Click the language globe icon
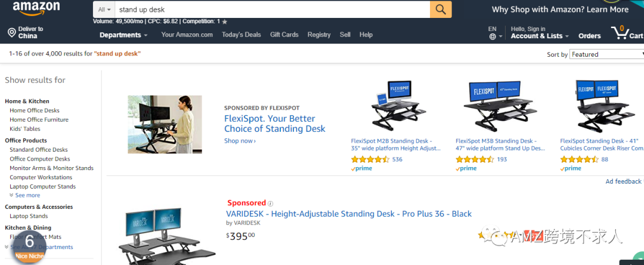Viewport: 644px width, 265px height. tap(493, 36)
